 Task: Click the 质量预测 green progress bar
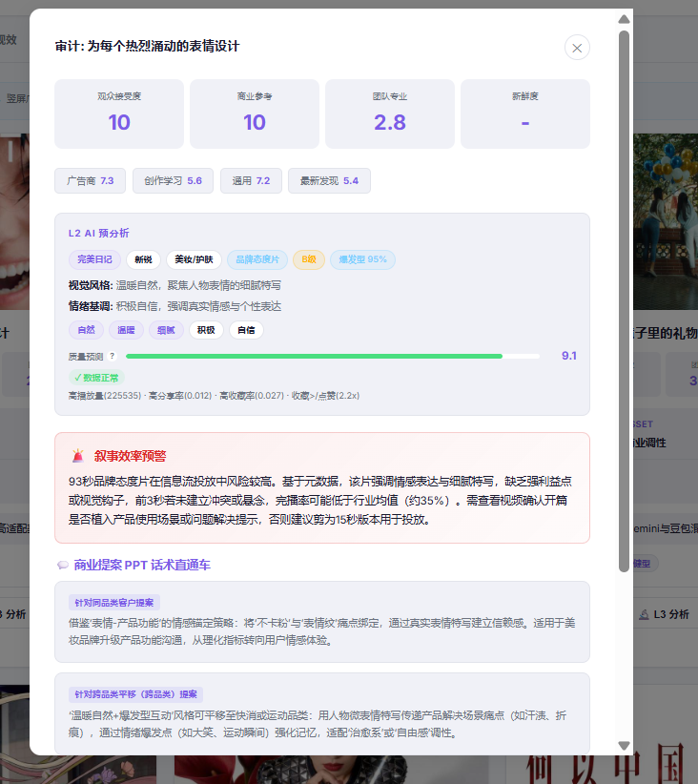pyautogui.click(x=333, y=356)
